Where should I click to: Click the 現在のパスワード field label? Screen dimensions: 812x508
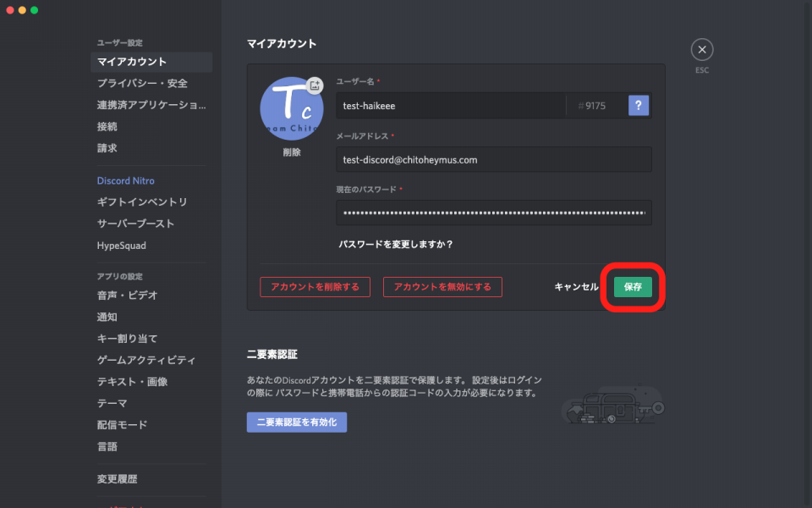tap(366, 190)
